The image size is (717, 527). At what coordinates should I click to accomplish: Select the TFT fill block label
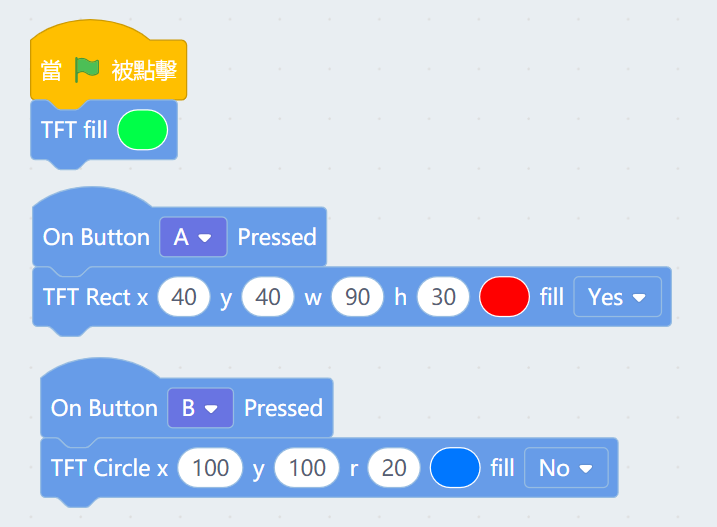[74, 131]
